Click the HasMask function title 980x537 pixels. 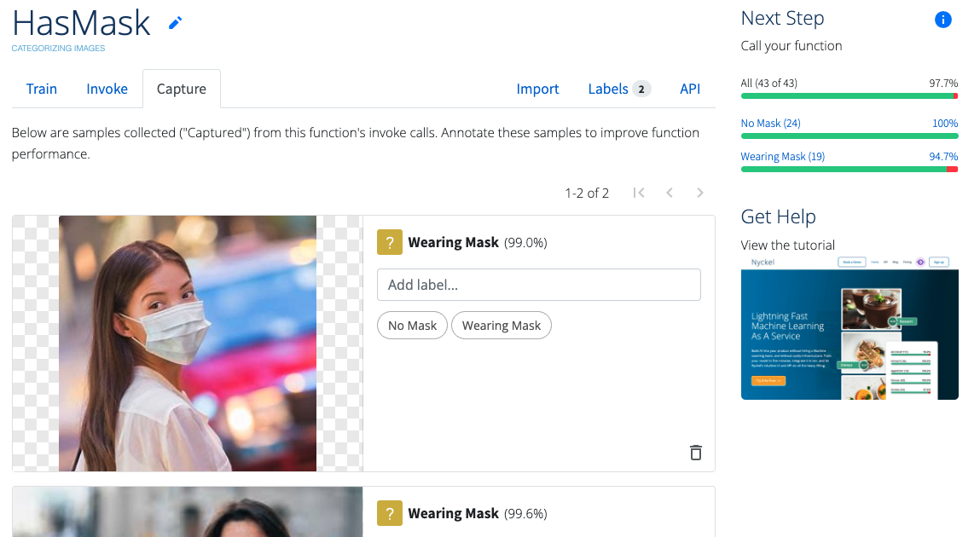pyautogui.click(x=81, y=23)
